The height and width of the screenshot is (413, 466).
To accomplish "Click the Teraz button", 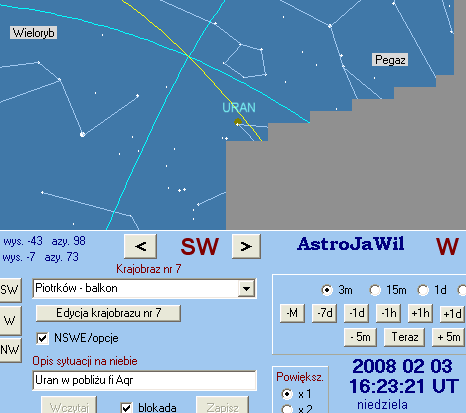I will (x=404, y=337).
